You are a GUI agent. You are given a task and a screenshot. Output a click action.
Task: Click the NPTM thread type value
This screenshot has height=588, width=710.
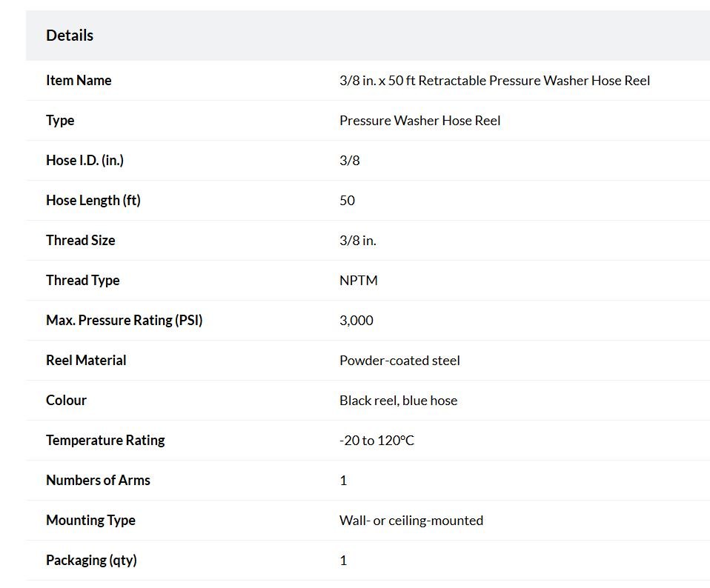coord(359,281)
